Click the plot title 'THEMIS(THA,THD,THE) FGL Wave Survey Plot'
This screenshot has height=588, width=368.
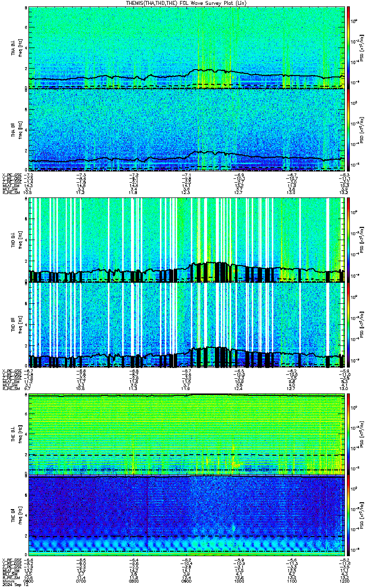187,3
